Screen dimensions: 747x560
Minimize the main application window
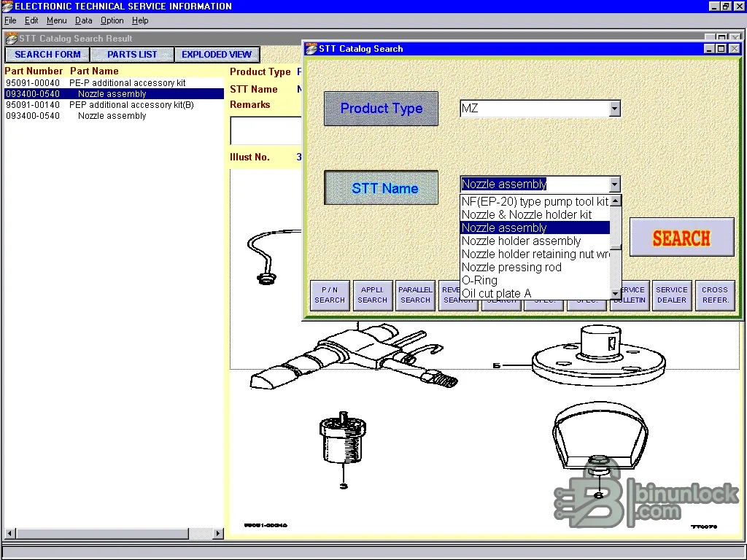(714, 6)
